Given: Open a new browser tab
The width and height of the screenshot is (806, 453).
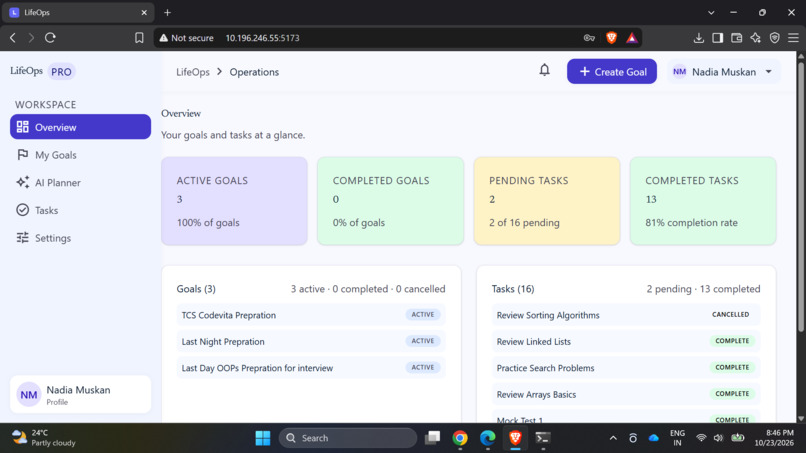Looking at the screenshot, I should [168, 12].
